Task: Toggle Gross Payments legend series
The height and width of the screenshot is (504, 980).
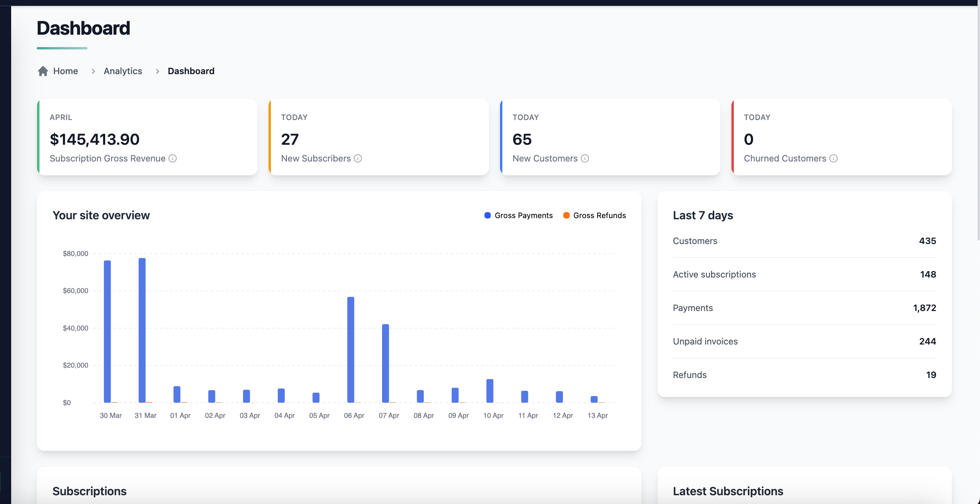Action: pos(523,215)
